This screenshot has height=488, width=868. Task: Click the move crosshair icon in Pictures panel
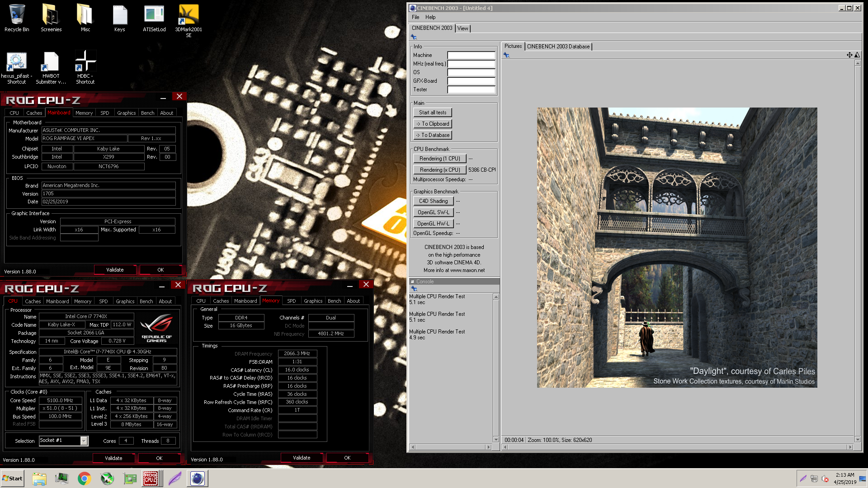click(x=849, y=55)
